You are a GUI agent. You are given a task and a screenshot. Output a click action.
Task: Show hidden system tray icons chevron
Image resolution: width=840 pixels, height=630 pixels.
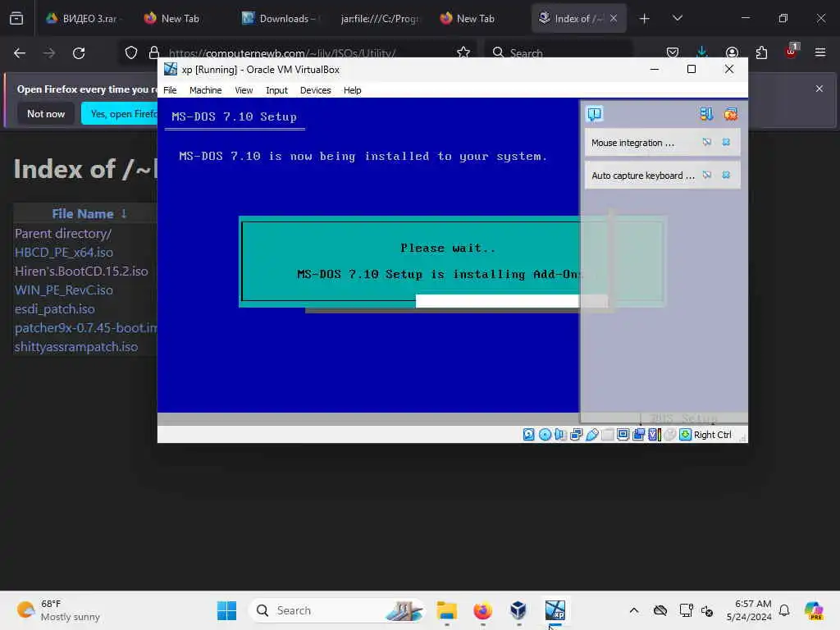(634, 610)
